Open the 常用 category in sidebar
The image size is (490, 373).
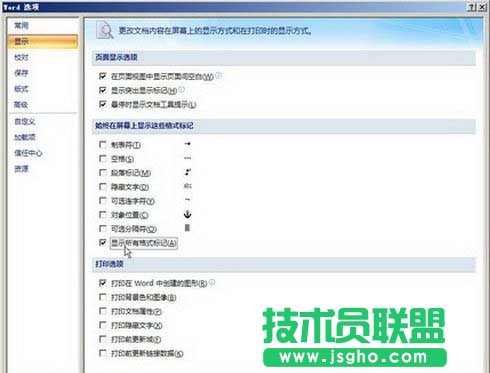coord(22,26)
